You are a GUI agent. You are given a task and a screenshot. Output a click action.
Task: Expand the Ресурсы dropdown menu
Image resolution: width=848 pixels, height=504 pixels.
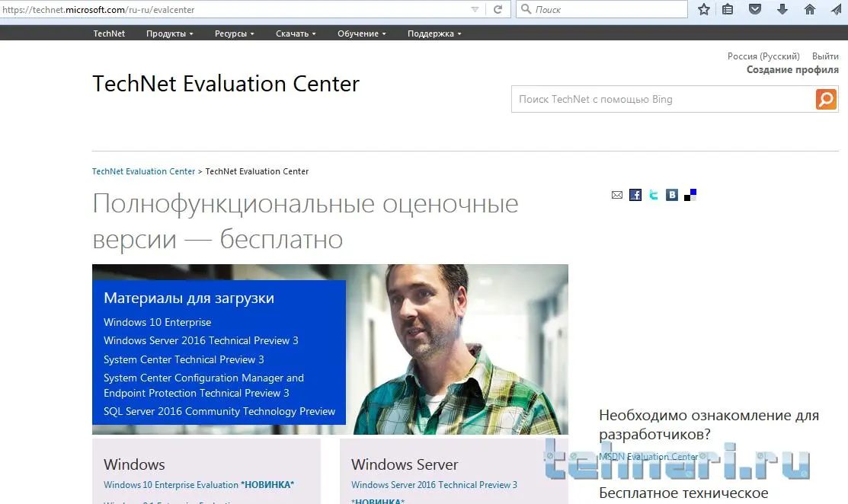(234, 33)
